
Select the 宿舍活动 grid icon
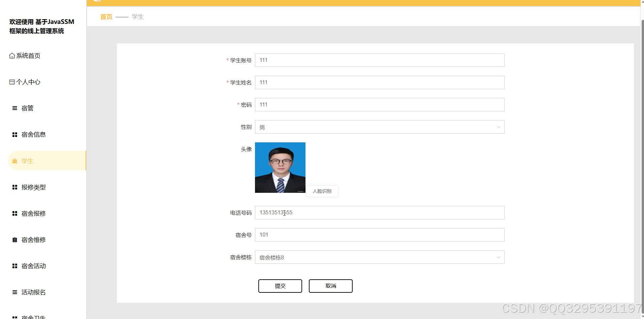[x=14, y=265]
